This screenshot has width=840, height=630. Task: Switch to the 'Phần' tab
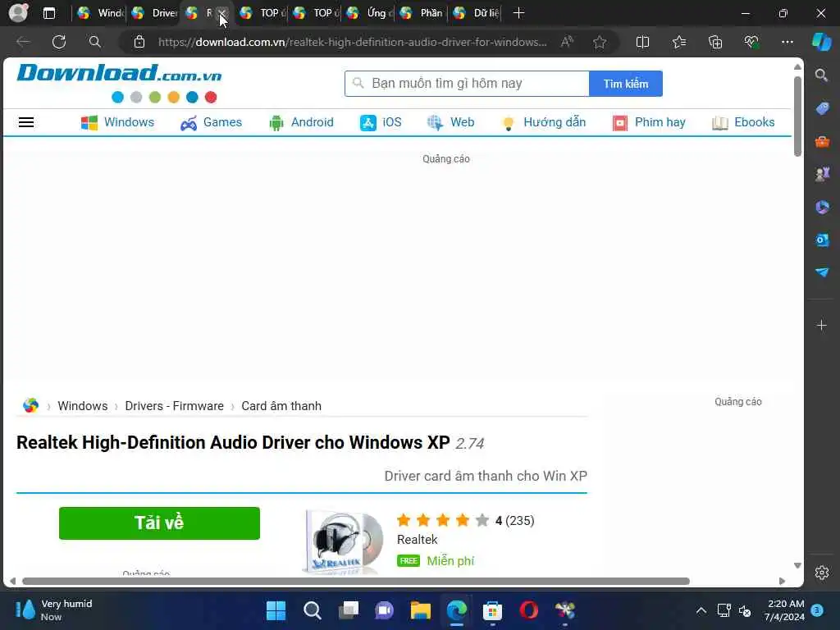(422, 13)
